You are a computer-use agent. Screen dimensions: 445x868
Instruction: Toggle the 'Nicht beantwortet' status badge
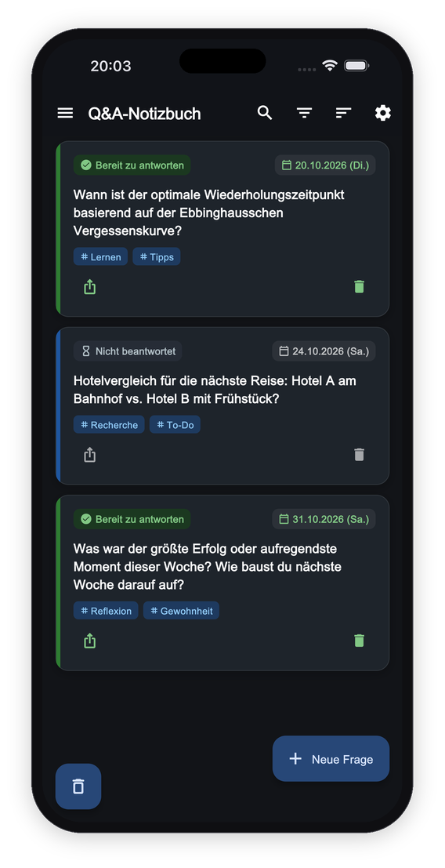click(x=128, y=351)
